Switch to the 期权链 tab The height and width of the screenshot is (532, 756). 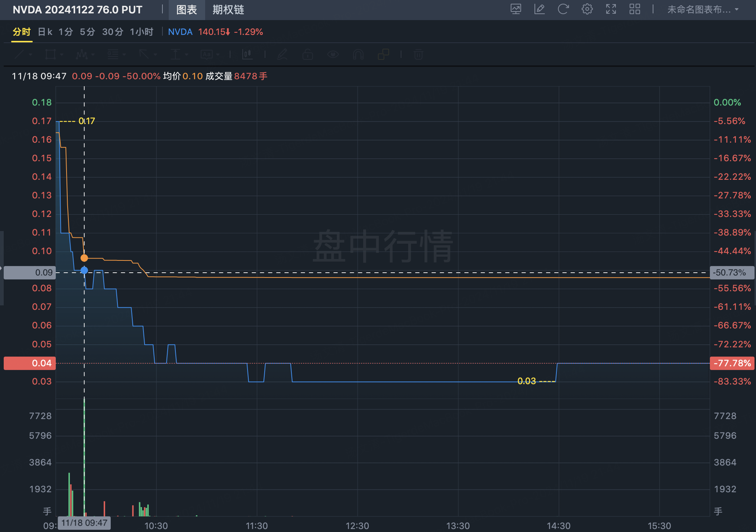pyautogui.click(x=228, y=10)
